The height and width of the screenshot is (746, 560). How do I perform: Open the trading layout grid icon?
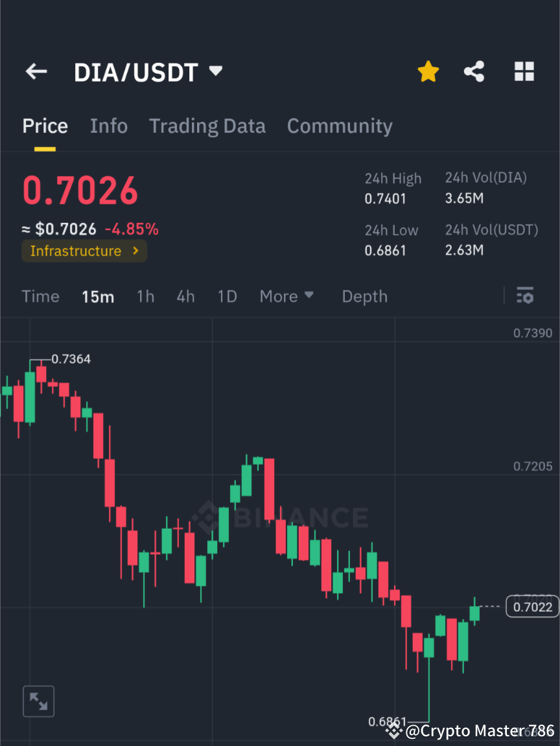pyautogui.click(x=524, y=71)
